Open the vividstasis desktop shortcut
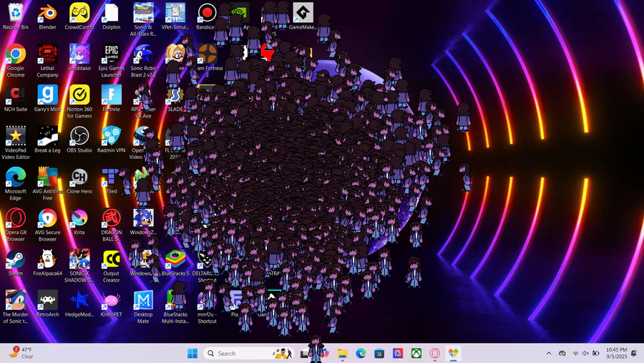 point(79,57)
